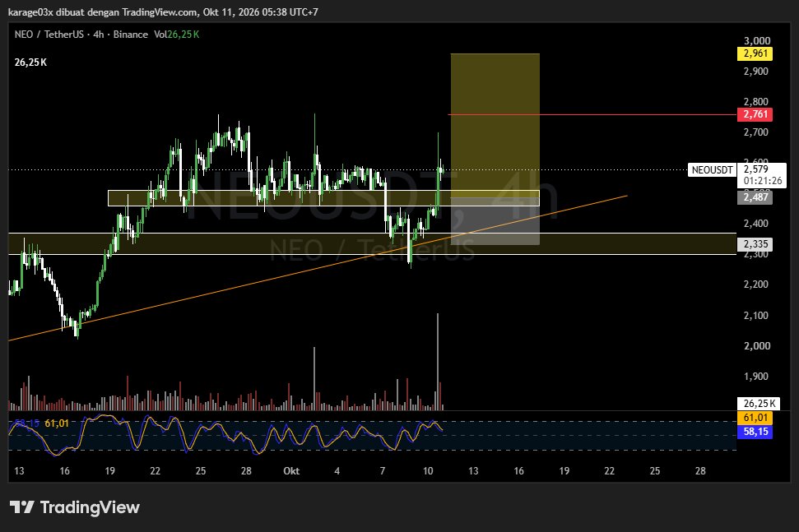Click the NEOUSDT symbol tag on the price axis
This screenshot has width=799, height=532.
point(712,170)
